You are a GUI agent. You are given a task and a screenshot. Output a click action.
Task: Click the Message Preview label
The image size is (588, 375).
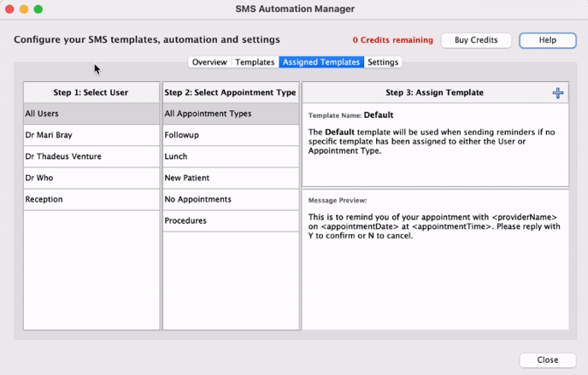(x=338, y=201)
